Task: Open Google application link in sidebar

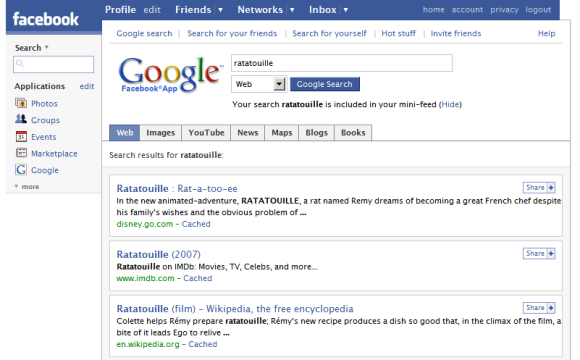Action: (45, 171)
